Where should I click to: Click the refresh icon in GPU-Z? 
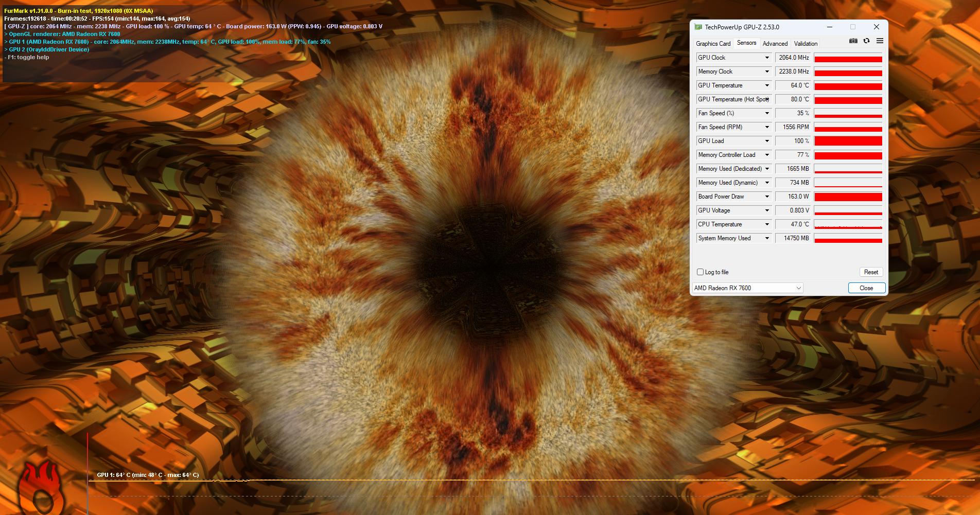[x=866, y=41]
